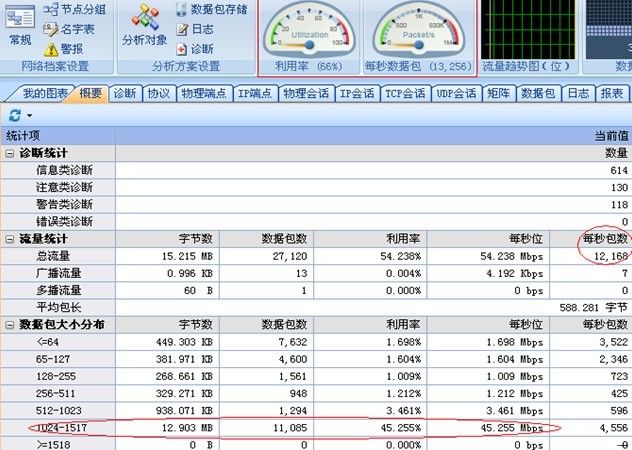Click the 分析对象 (Analysis Object) icon
632x450 pixels.
[145, 25]
